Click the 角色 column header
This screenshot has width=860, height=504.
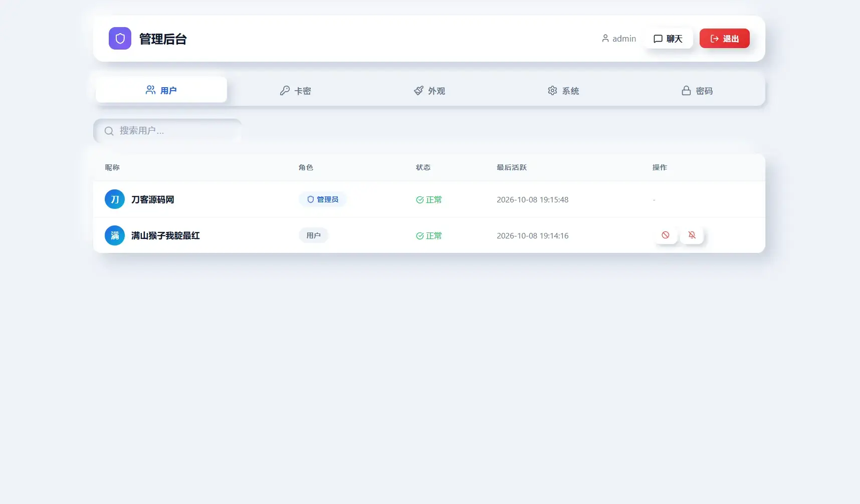pos(306,167)
